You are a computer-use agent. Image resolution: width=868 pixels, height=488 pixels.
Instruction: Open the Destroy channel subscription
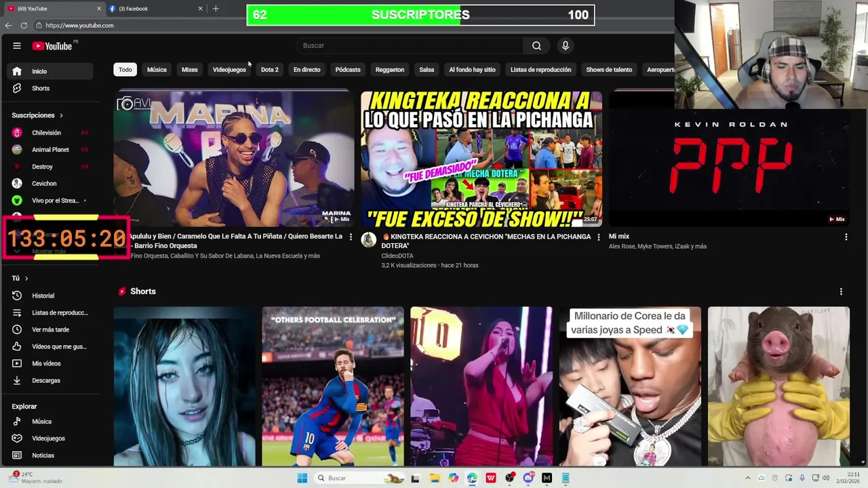tap(50, 167)
